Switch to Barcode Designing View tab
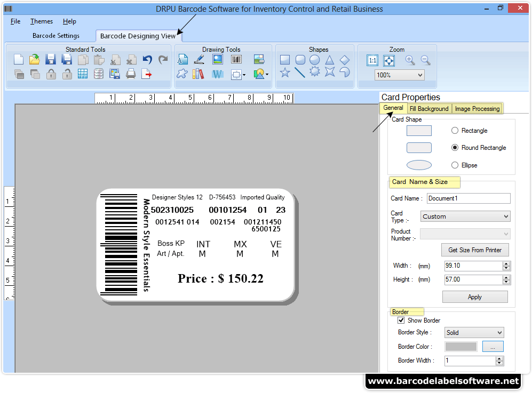The width and height of the screenshot is (532, 393). [x=138, y=36]
